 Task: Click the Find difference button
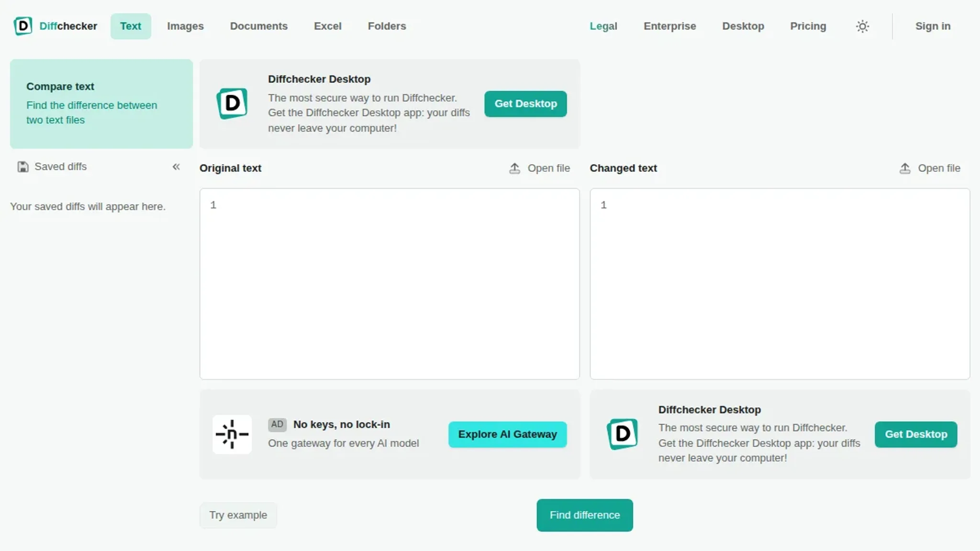coord(584,515)
